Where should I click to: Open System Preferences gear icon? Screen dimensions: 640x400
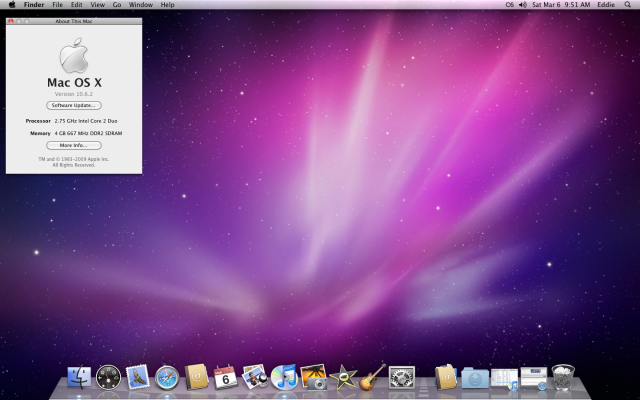(x=402, y=377)
